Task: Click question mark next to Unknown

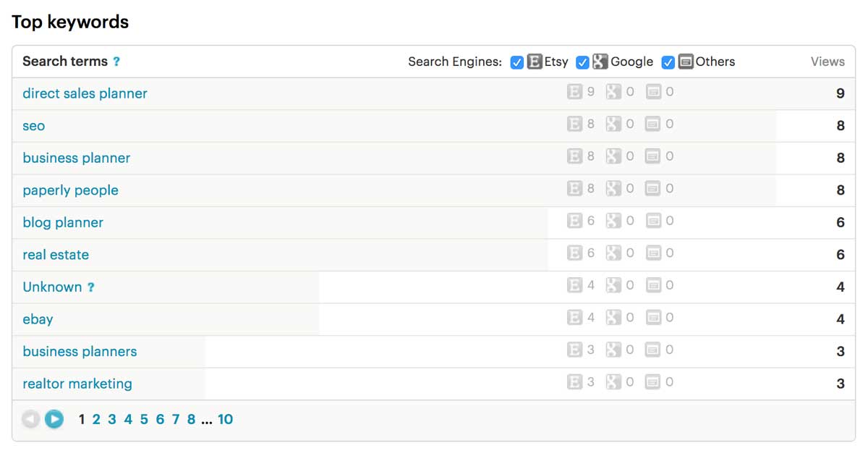Action: pos(90,287)
